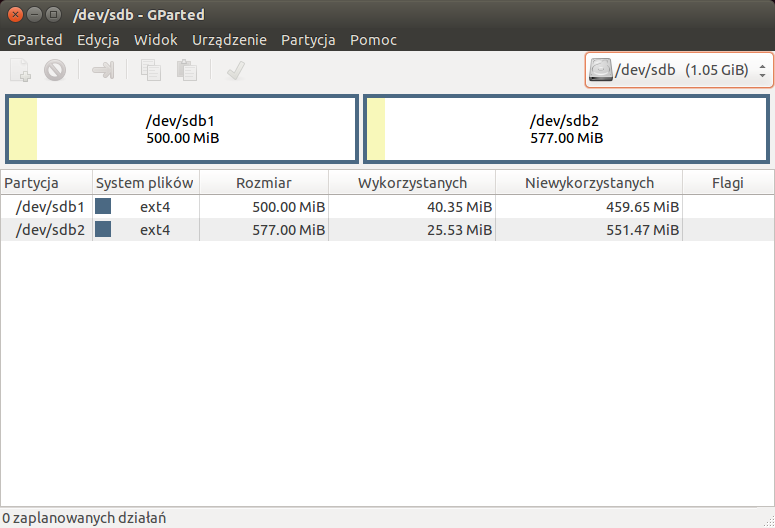Click the Flagi column header

(728, 183)
